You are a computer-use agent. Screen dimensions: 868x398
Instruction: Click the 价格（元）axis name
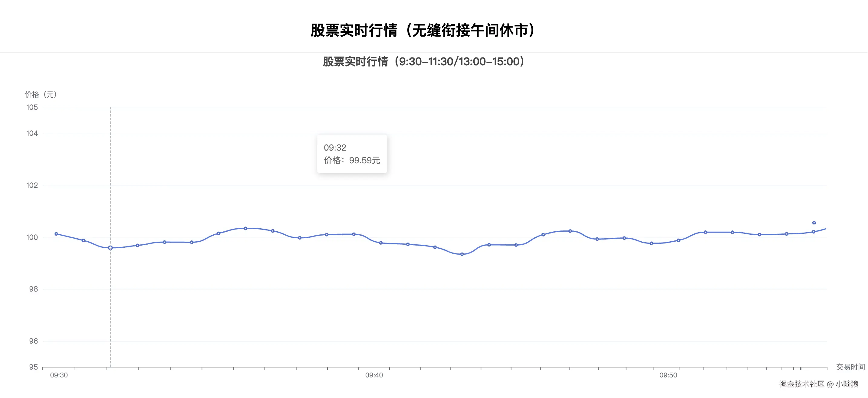(x=41, y=95)
